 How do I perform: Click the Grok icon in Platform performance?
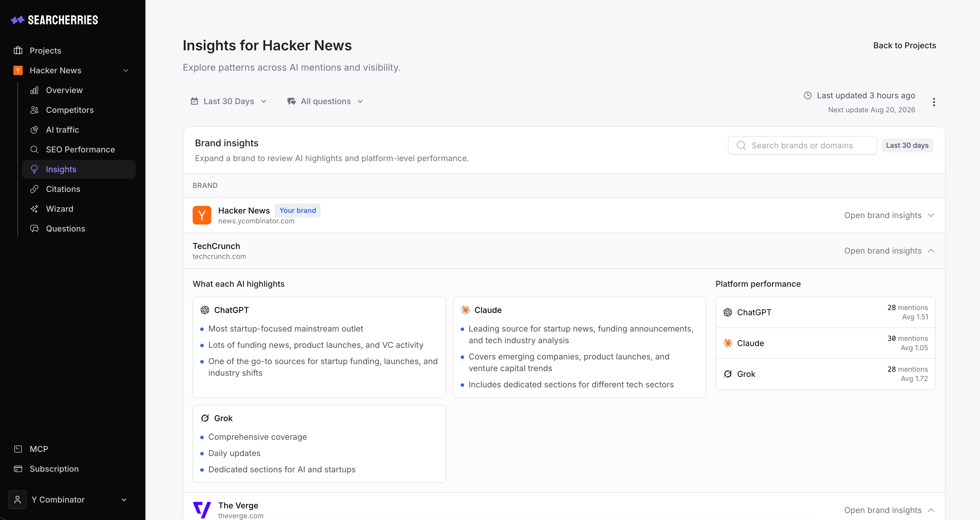(x=728, y=374)
